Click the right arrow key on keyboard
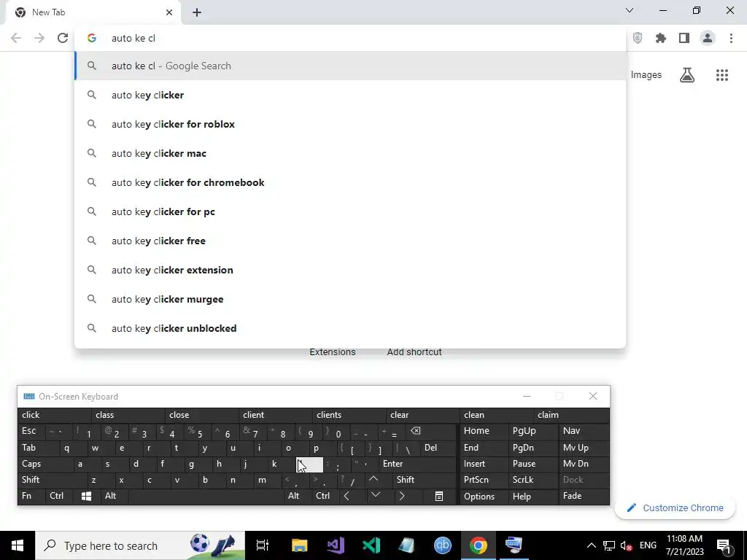 [x=402, y=496]
